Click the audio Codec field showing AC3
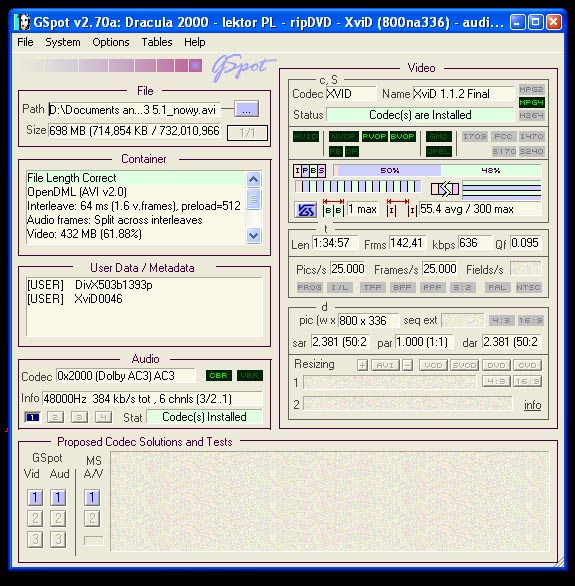This screenshot has width=575, height=586. 126,376
